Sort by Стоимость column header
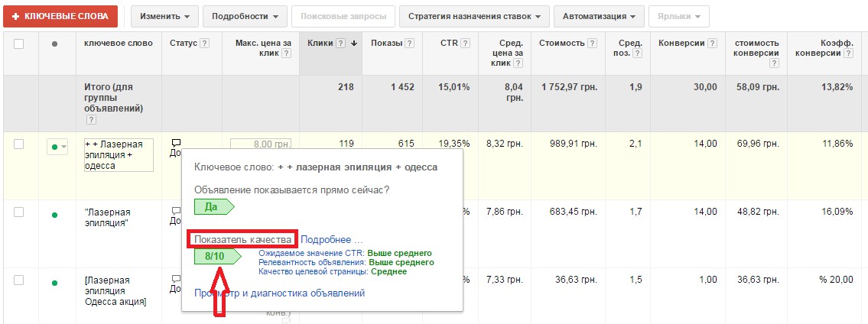Image resolution: width=868 pixels, height=324 pixels. (562, 44)
